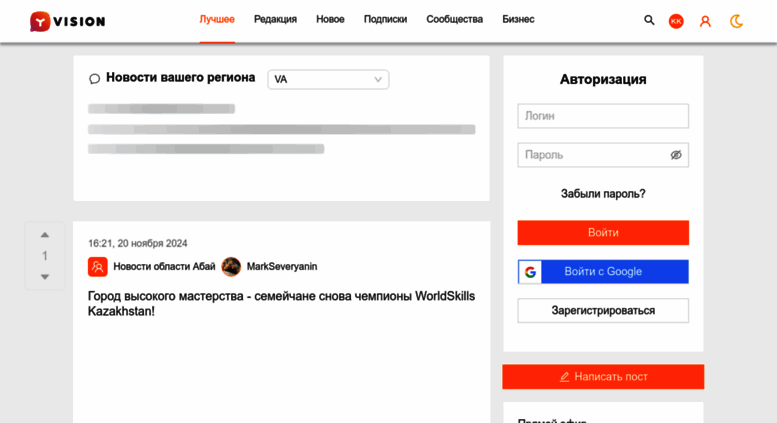Toggle password visibility eye icon
The image size is (777, 423).
pyautogui.click(x=676, y=155)
